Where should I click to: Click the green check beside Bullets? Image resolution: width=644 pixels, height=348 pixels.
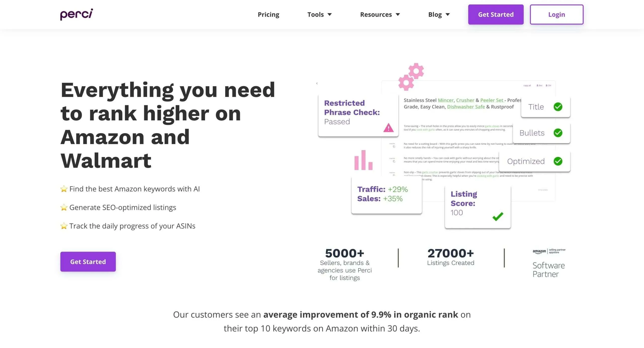tap(558, 133)
